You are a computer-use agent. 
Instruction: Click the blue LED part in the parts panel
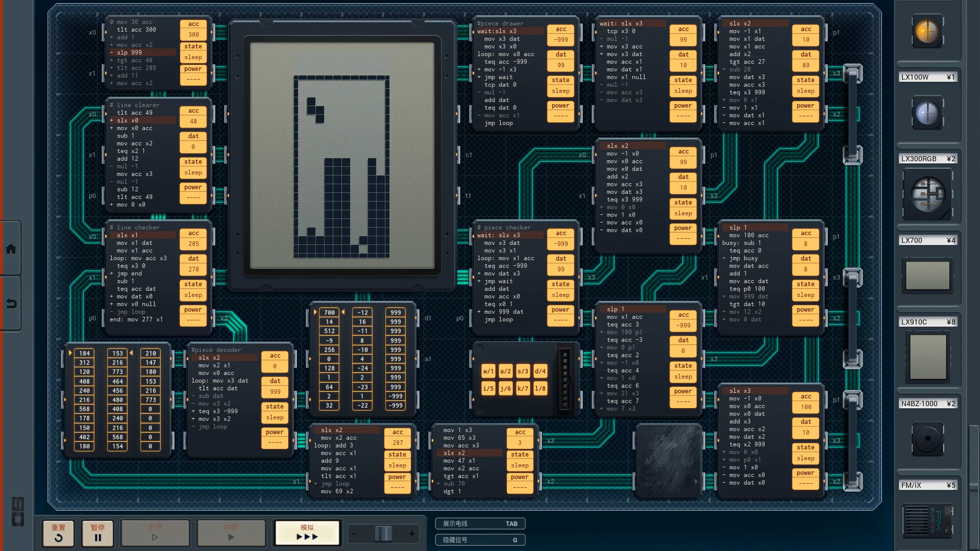[x=927, y=113]
